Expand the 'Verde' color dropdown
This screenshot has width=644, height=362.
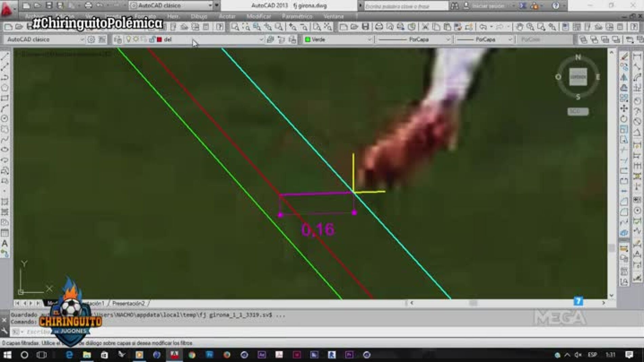point(369,40)
